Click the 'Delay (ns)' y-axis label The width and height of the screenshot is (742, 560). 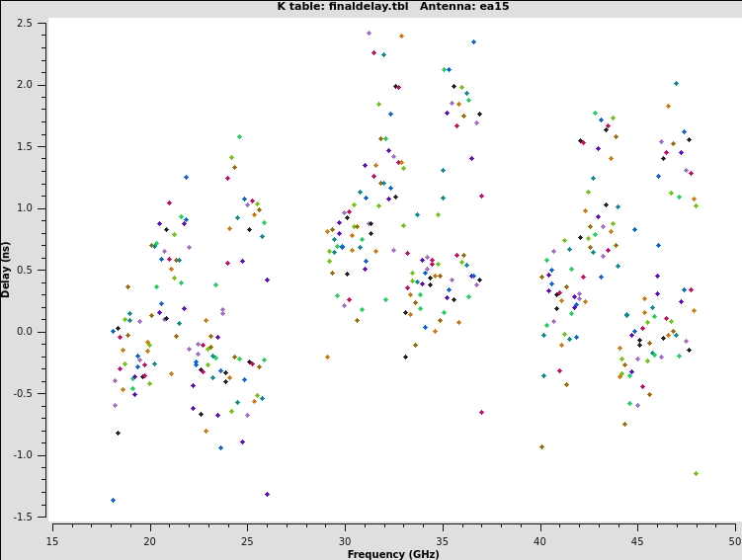[7, 269]
